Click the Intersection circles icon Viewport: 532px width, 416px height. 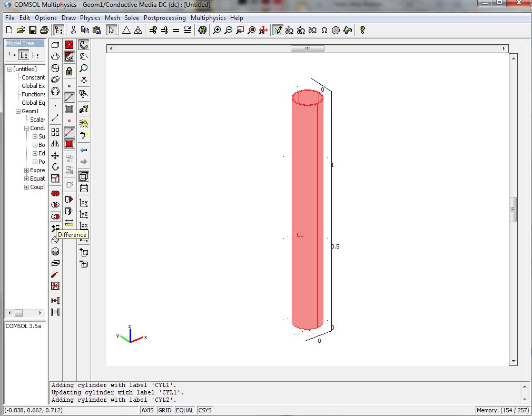(55, 205)
